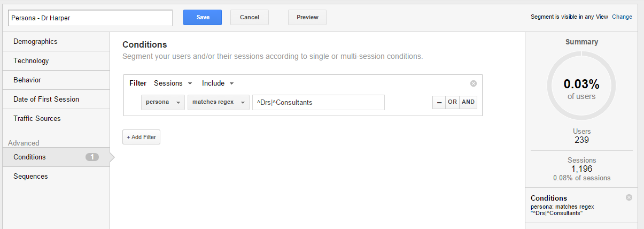Select the Behavior section

(27, 80)
